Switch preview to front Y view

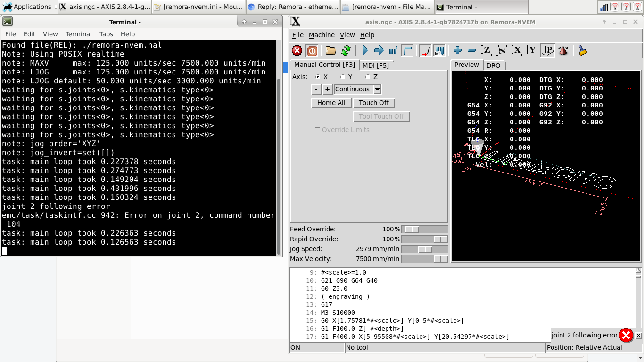(x=532, y=50)
